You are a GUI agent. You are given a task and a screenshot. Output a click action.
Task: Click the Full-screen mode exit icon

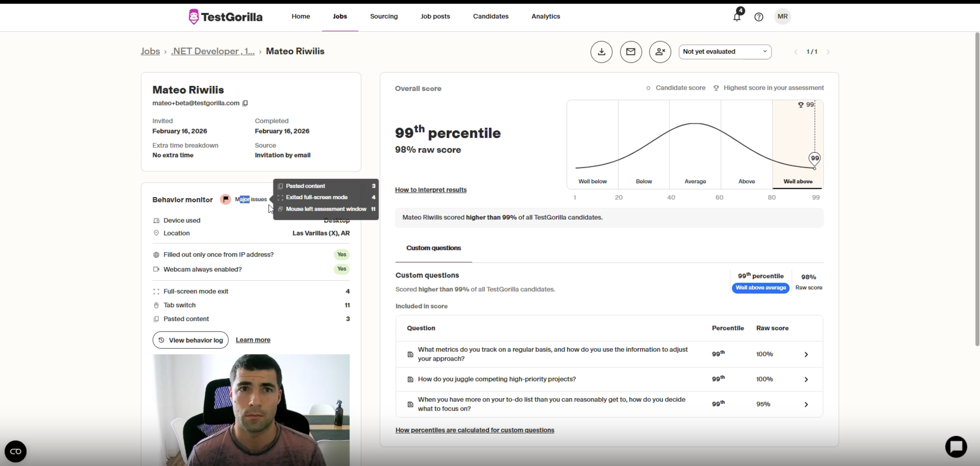156,292
